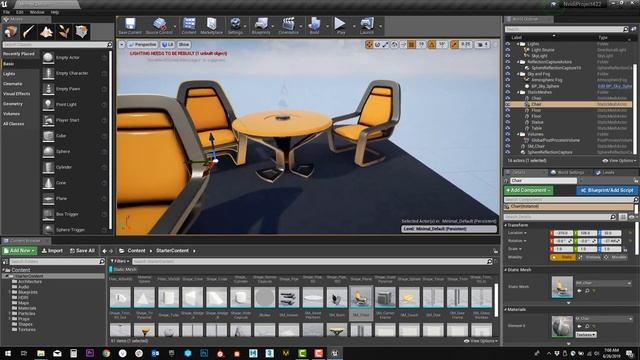Screen dimensions: 640x360
Task: Select the Player Start actor icon
Action: [48, 120]
